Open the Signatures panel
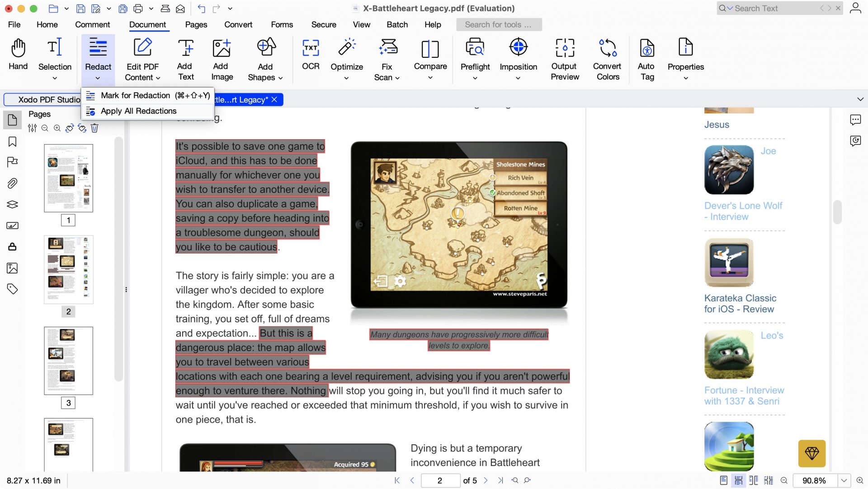 pyautogui.click(x=12, y=225)
